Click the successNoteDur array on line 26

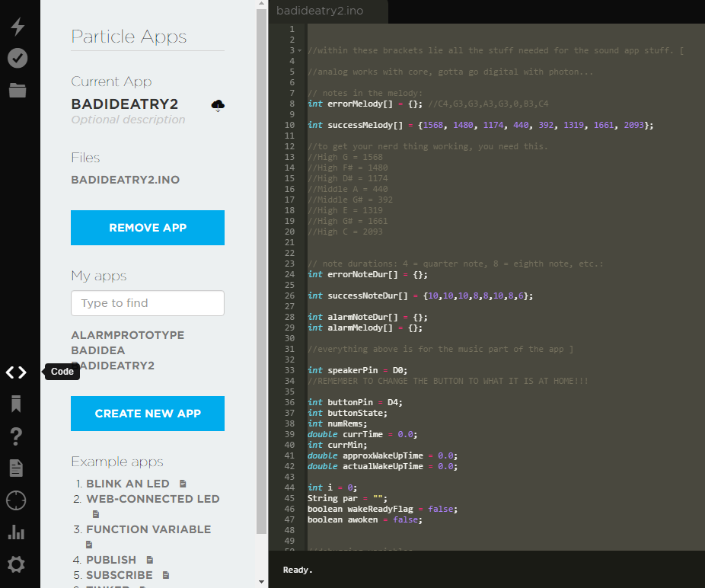(x=420, y=296)
